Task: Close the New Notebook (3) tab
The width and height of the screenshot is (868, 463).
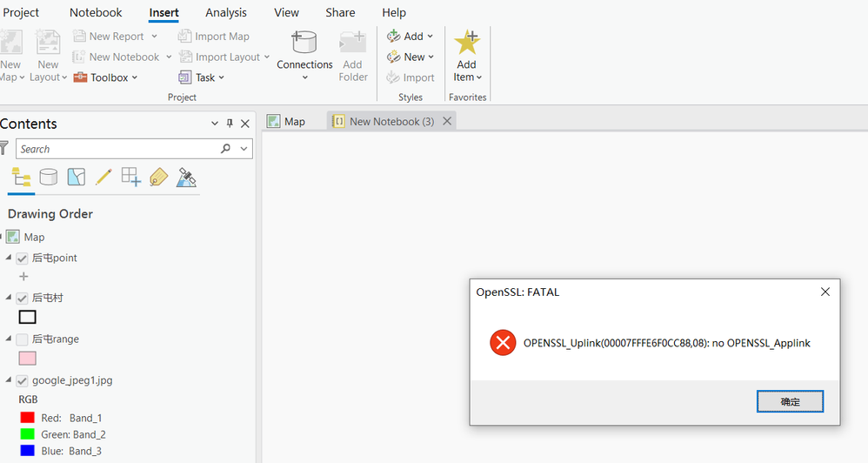Action: tap(447, 121)
